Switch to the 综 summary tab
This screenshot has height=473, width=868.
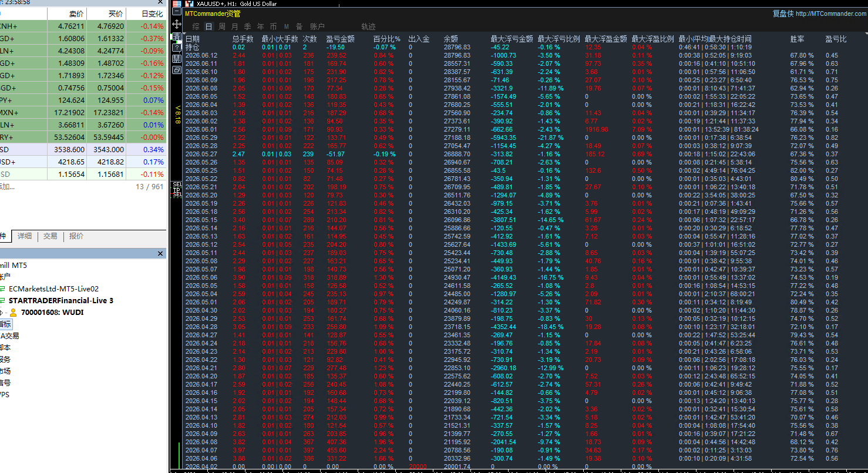click(196, 26)
